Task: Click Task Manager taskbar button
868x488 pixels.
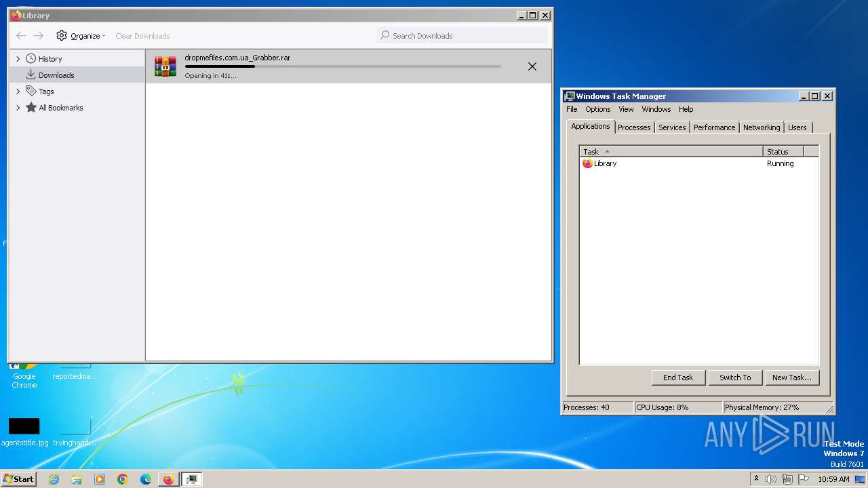Action: [192, 479]
